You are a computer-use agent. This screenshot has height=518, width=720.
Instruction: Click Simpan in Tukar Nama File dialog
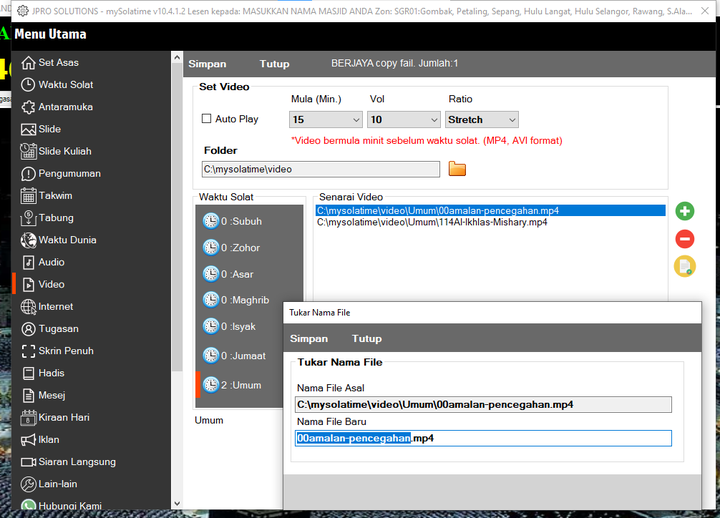coord(309,339)
